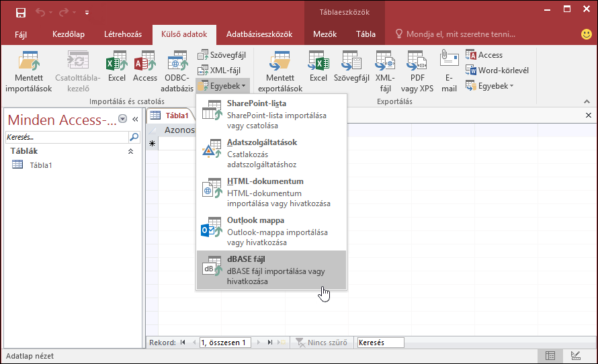Click the magnifier search icon
This screenshot has height=364, width=598.
click(x=134, y=137)
